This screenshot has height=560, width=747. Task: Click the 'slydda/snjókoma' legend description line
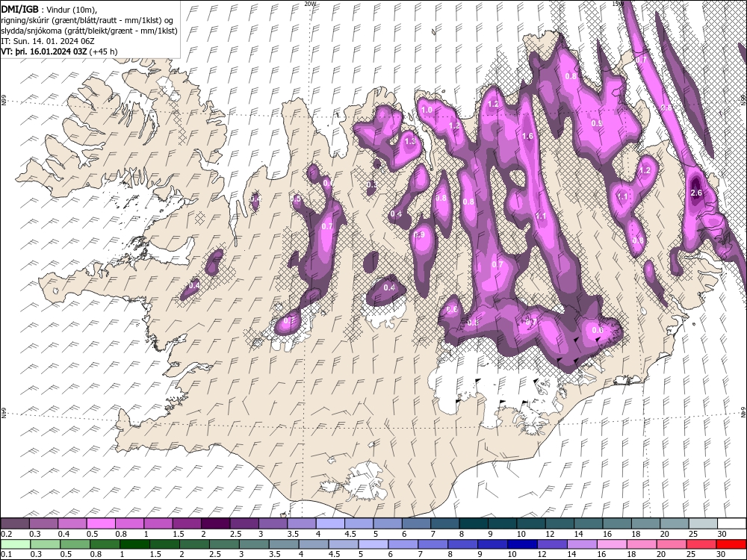[89, 31]
